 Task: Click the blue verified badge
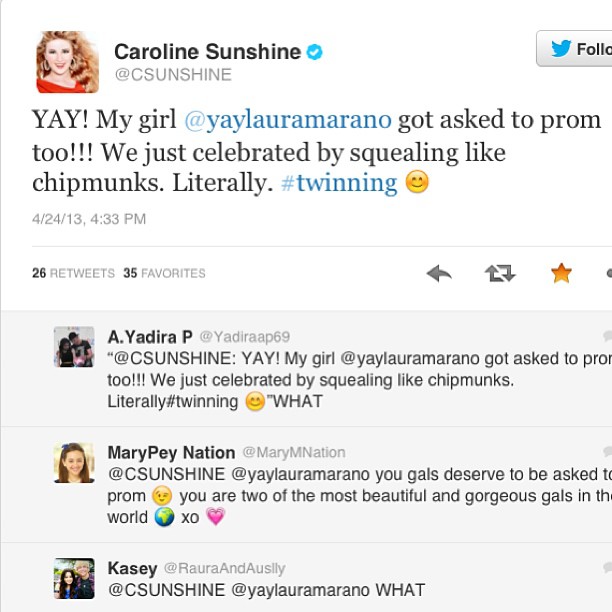315,52
